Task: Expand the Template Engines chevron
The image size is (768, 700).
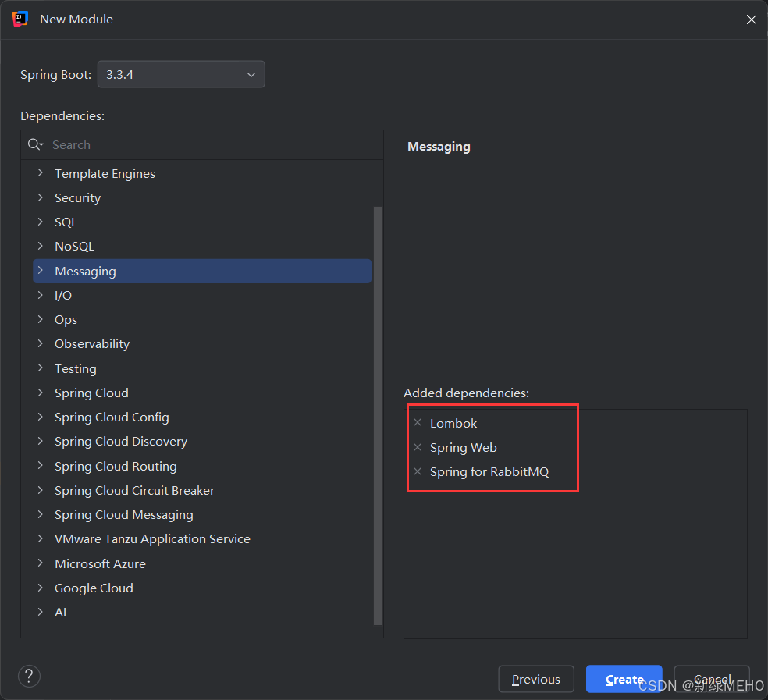Action: click(41, 173)
